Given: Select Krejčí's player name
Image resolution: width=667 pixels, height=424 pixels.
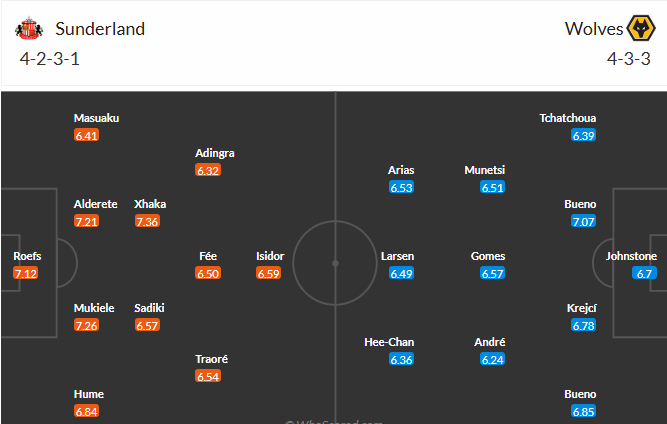Looking at the screenshot, I should pos(582,309).
